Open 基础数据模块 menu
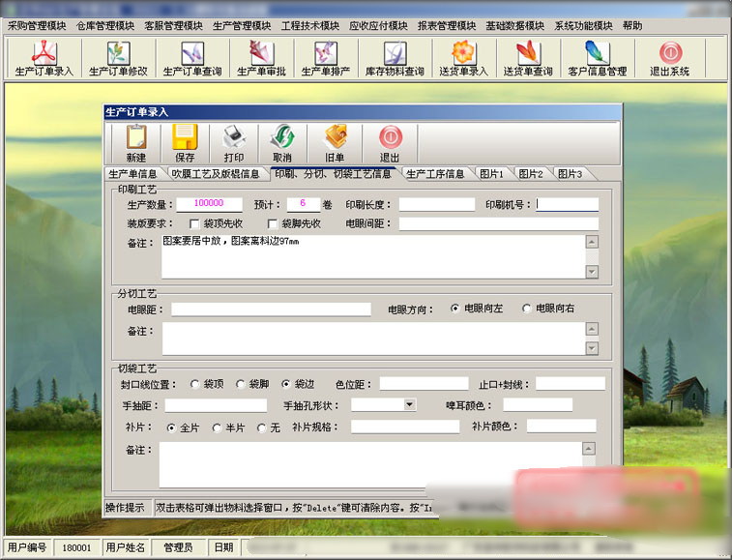The height and width of the screenshot is (560, 732). (515, 26)
